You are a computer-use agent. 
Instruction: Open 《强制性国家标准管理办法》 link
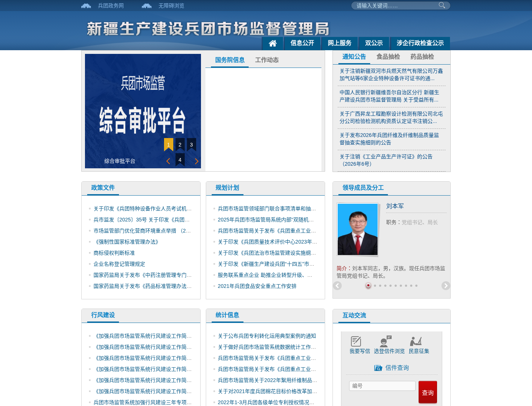[x=127, y=242]
